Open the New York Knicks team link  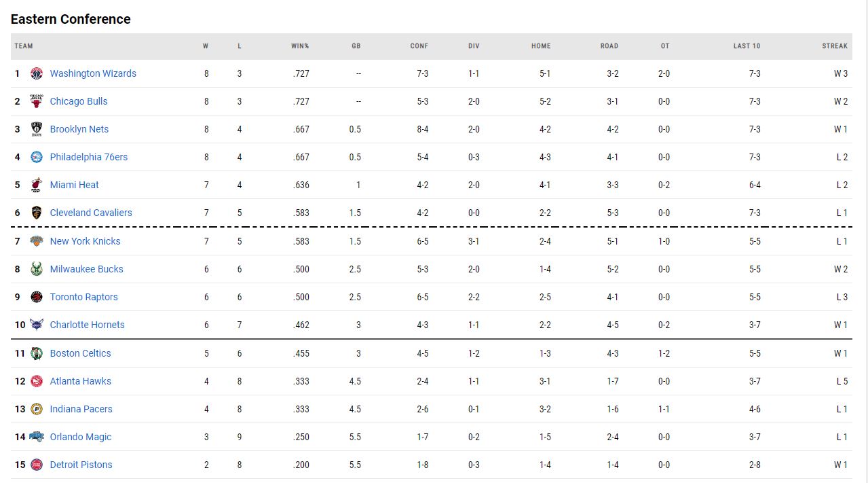point(85,241)
